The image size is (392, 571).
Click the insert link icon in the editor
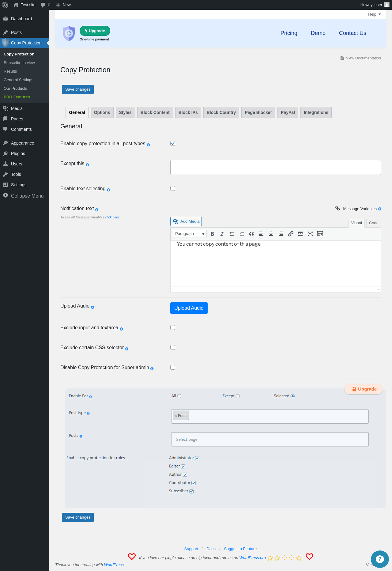pos(291,234)
